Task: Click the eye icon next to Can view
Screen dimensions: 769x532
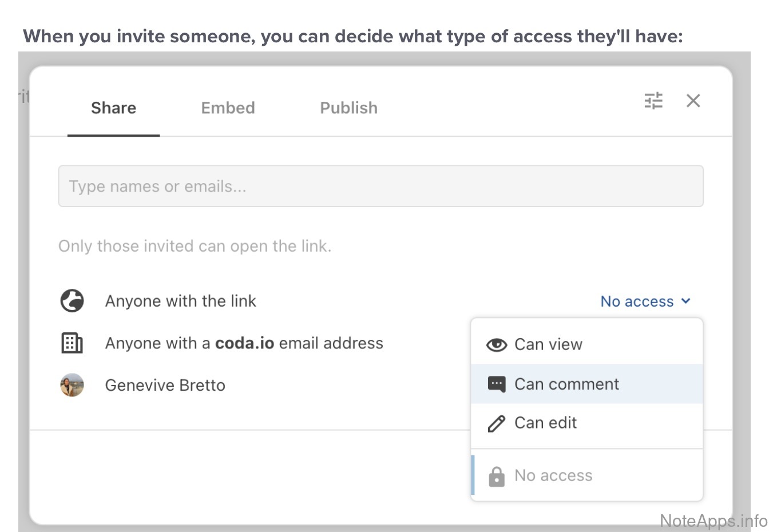Action: (496, 344)
